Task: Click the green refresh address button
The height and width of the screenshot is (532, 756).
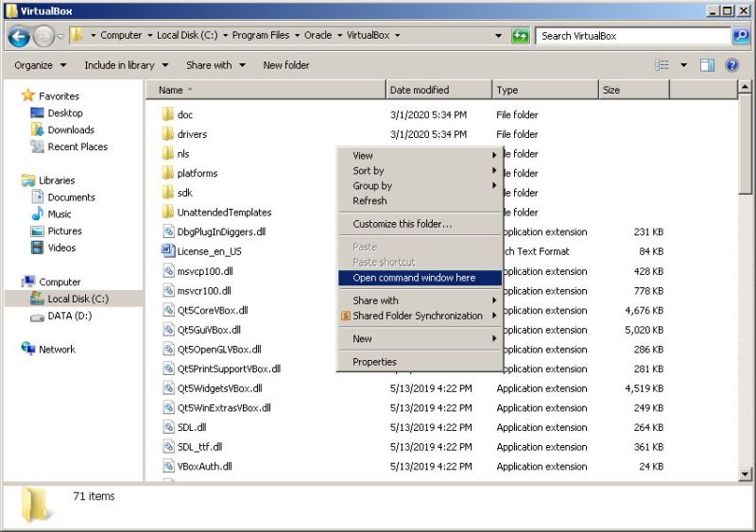Action: [x=521, y=36]
